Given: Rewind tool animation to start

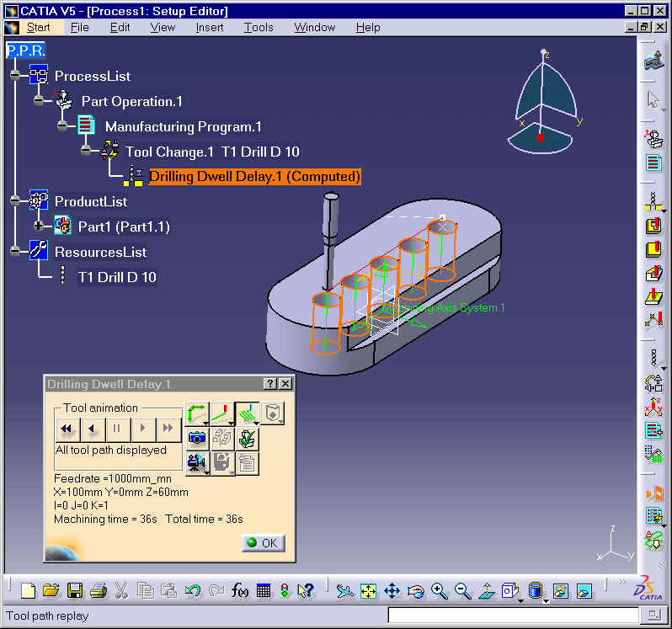Looking at the screenshot, I should tap(67, 428).
